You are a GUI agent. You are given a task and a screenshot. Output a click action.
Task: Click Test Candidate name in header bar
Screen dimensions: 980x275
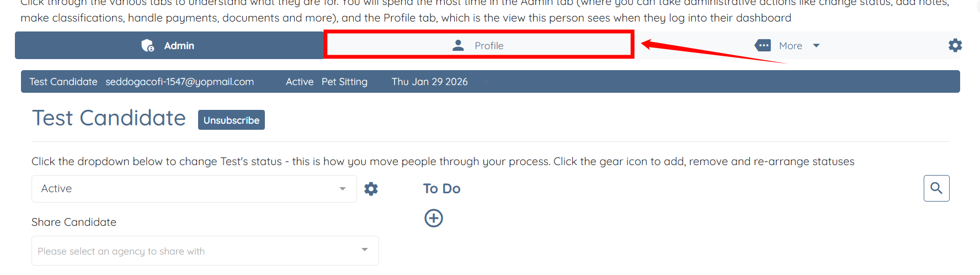click(63, 82)
